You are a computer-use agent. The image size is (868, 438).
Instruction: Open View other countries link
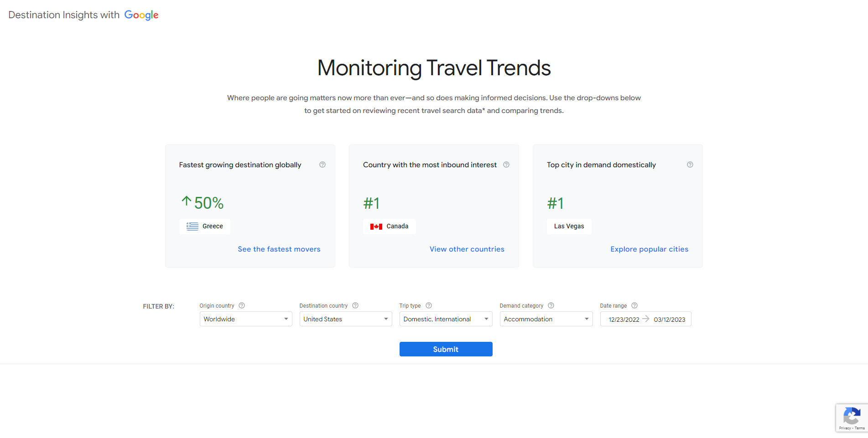click(467, 249)
